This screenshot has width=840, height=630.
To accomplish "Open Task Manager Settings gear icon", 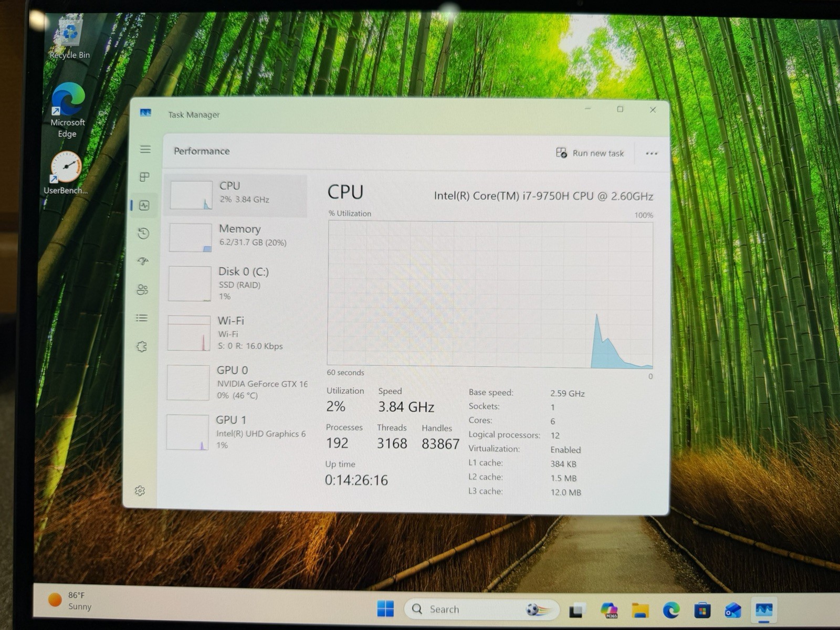I will [140, 491].
